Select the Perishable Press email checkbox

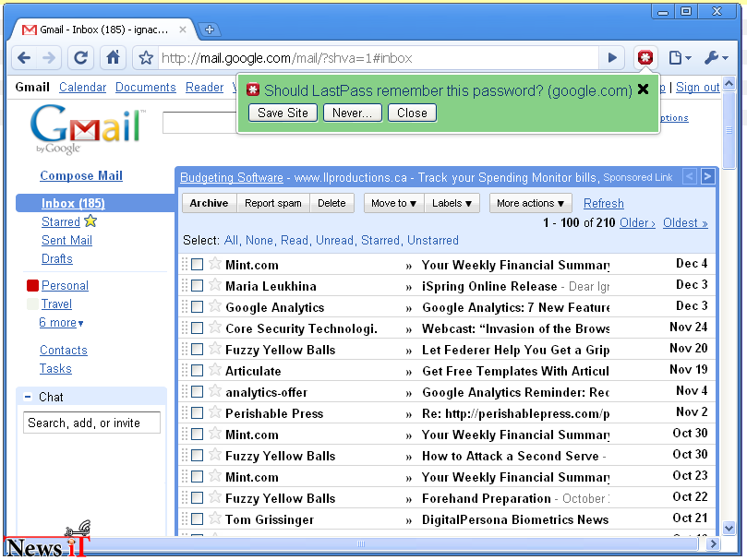pos(197,413)
